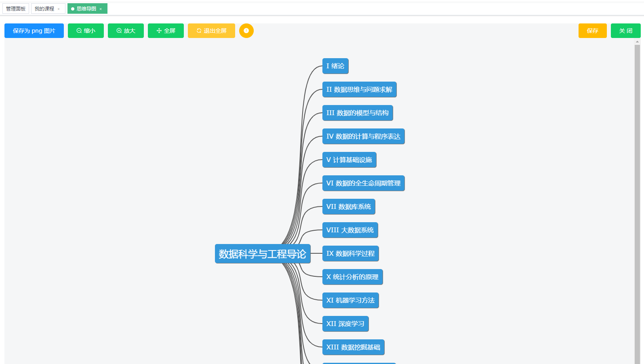
Task: Switch to the 我的课程 tab
Action: (45, 8)
